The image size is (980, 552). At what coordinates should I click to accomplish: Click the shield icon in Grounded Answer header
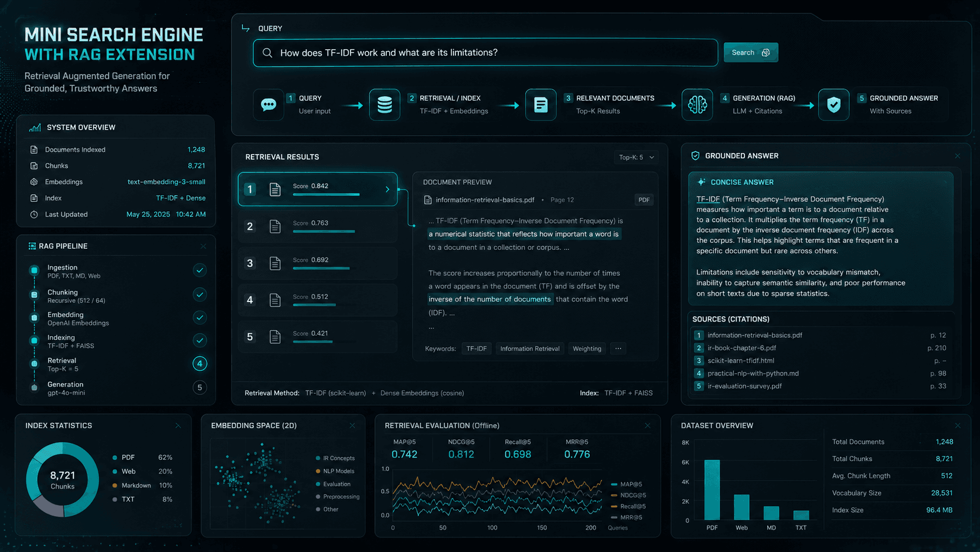point(695,155)
